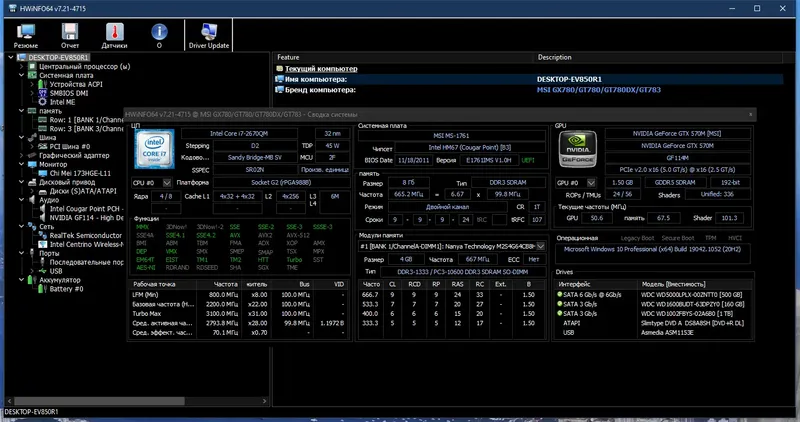800x422 pixels.
Task: Click the Feature column header
Action: click(x=403, y=57)
